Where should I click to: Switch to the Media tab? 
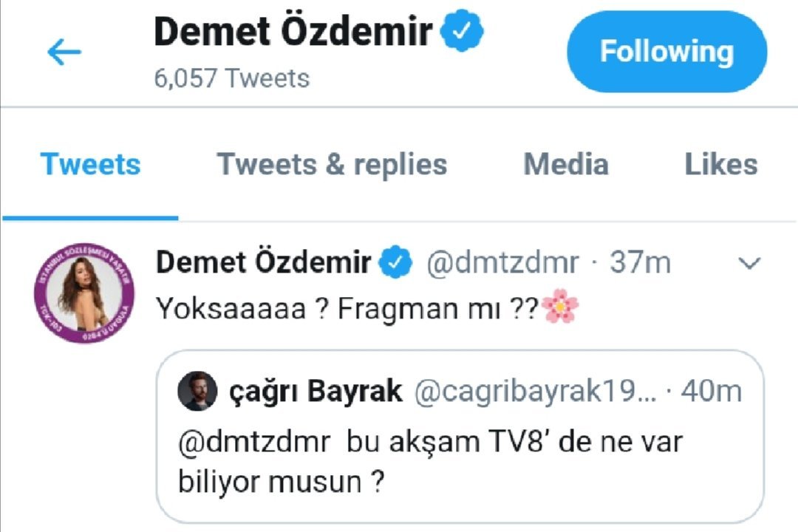point(566,165)
